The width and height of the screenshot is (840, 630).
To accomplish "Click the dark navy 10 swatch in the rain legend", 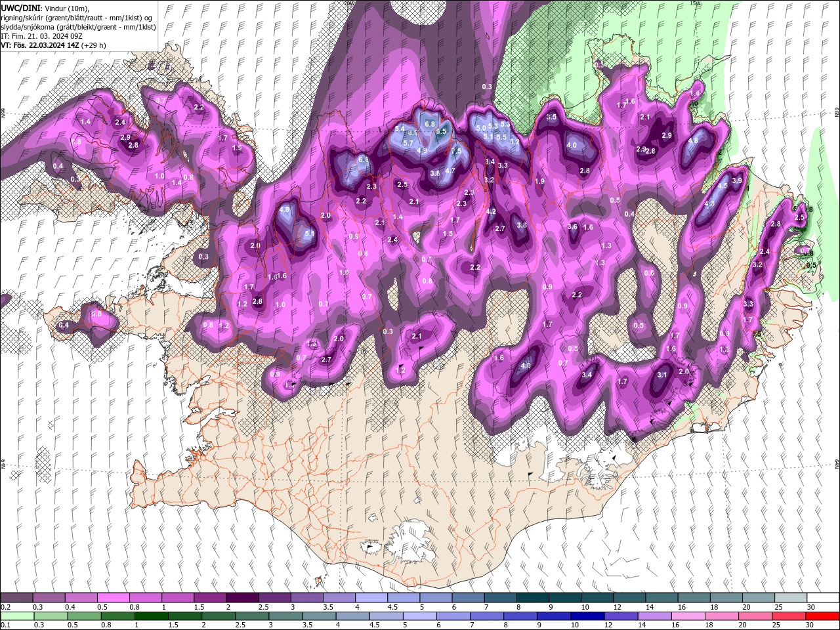I will (588, 616).
